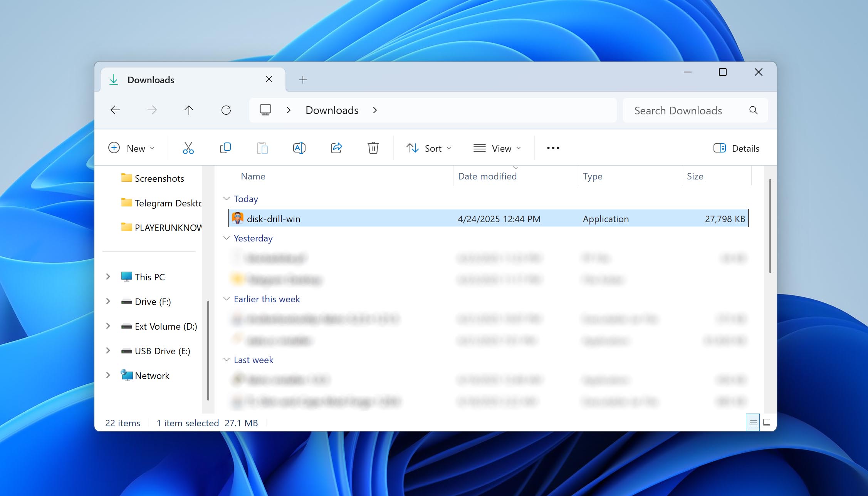The height and width of the screenshot is (496, 868).
Task: Click the 27,798 KB size cell
Action: coord(725,219)
